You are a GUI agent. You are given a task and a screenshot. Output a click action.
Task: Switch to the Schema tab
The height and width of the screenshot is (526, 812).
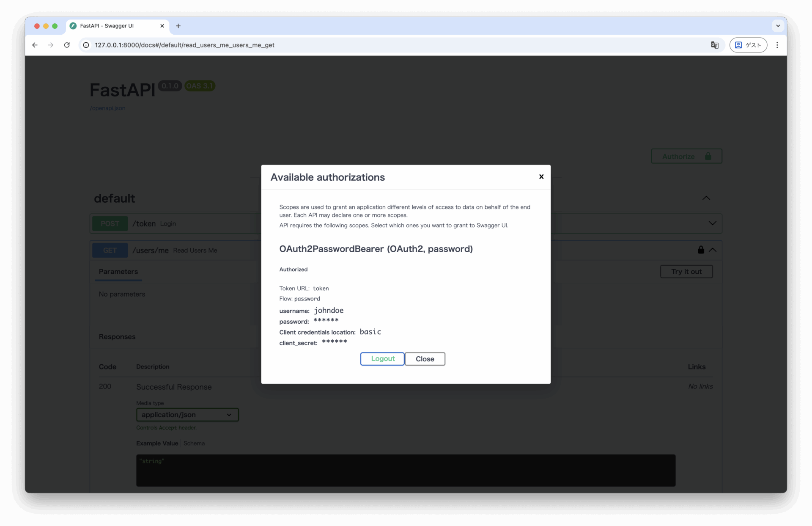point(194,443)
